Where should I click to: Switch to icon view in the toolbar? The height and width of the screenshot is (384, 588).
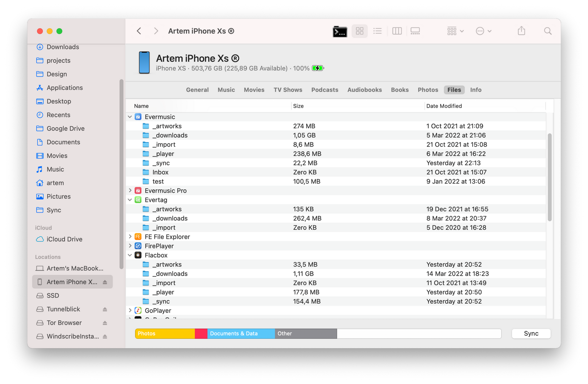[x=360, y=31]
